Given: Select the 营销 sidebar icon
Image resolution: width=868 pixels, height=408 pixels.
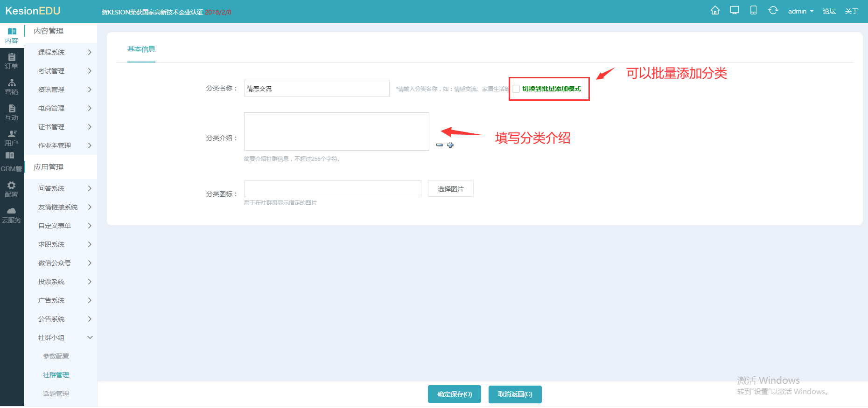Looking at the screenshot, I should pos(12,87).
